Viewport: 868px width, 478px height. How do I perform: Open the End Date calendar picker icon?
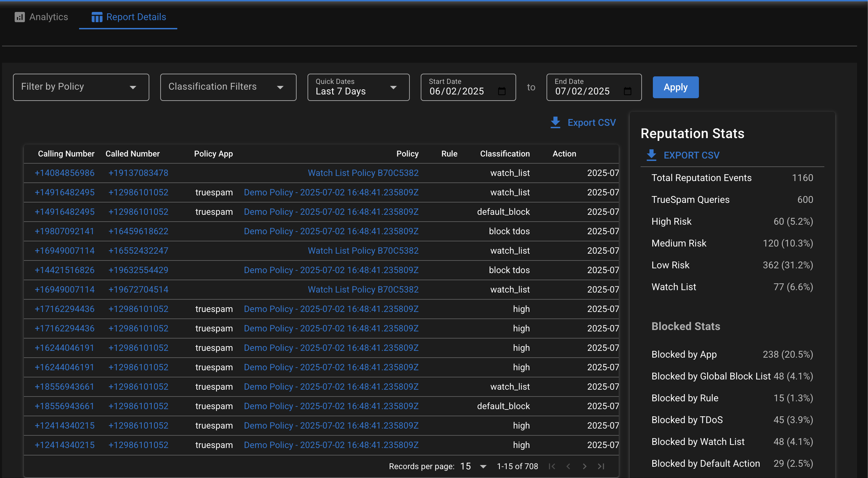[x=627, y=91]
